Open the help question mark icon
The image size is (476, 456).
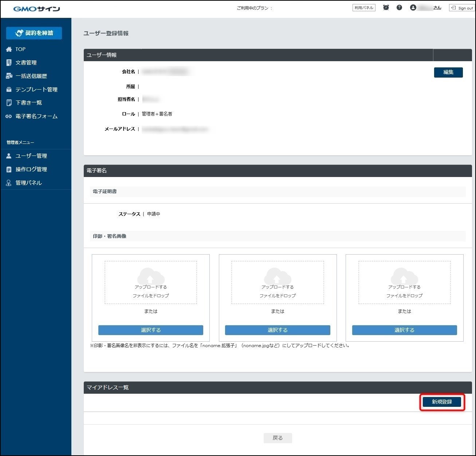pos(399,7)
